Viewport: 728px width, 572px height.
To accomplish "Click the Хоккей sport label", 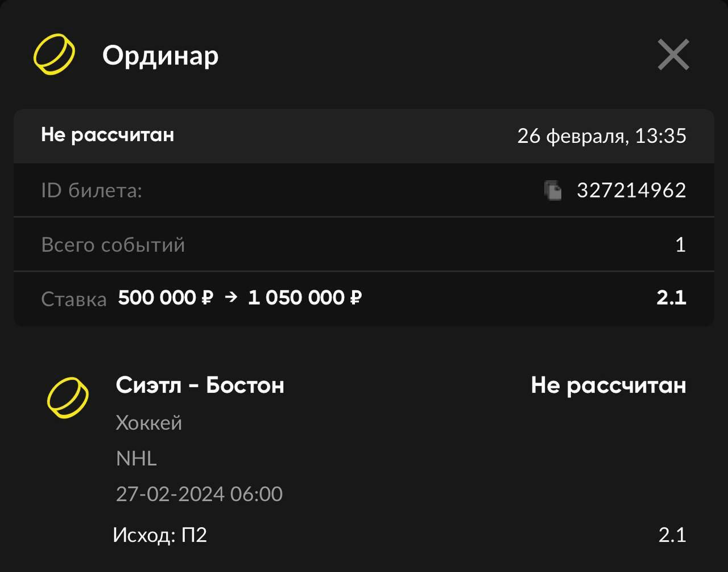I will coord(149,423).
